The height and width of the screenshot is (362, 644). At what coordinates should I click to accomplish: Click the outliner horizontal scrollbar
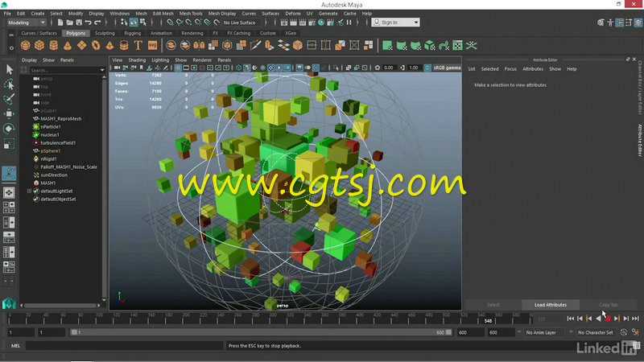tap(60, 306)
